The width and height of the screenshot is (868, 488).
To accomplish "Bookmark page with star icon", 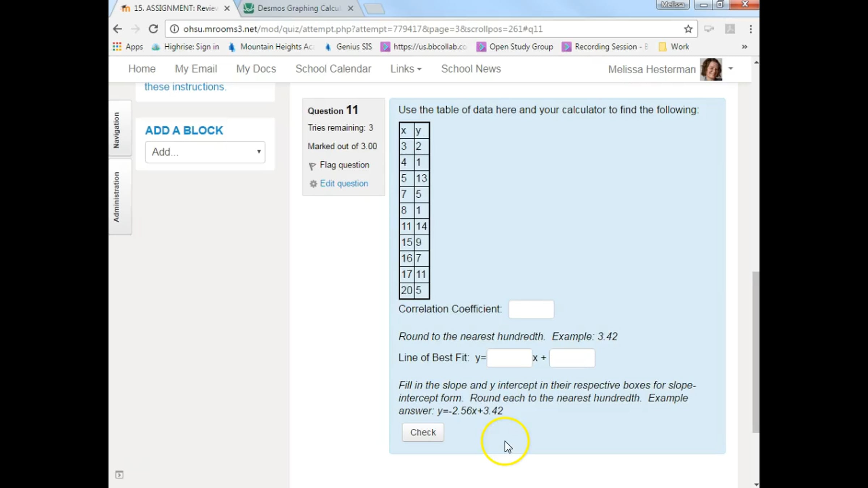I will click(x=688, y=29).
